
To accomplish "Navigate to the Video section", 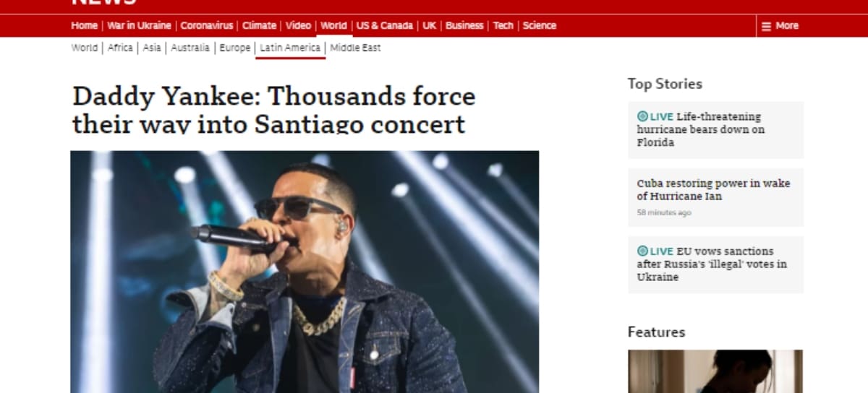I will tap(298, 25).
